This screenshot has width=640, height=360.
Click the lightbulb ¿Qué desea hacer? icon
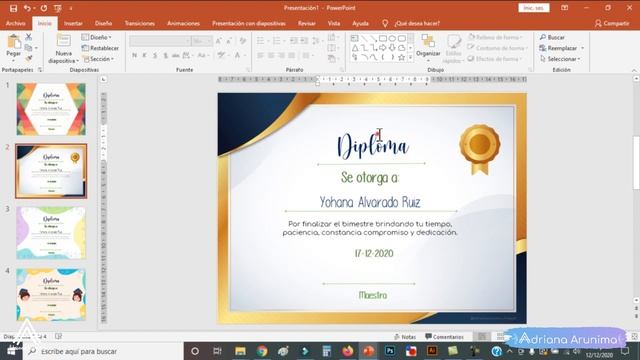click(384, 23)
